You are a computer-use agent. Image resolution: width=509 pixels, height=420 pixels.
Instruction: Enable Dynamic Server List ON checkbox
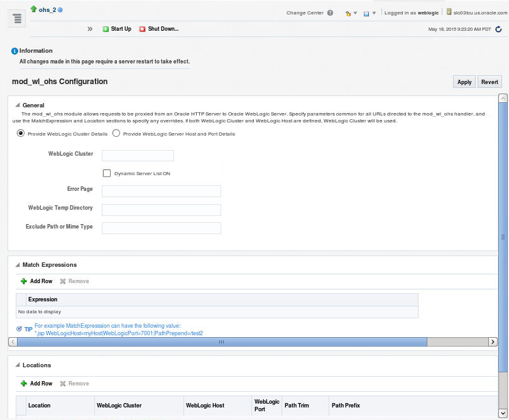click(106, 173)
